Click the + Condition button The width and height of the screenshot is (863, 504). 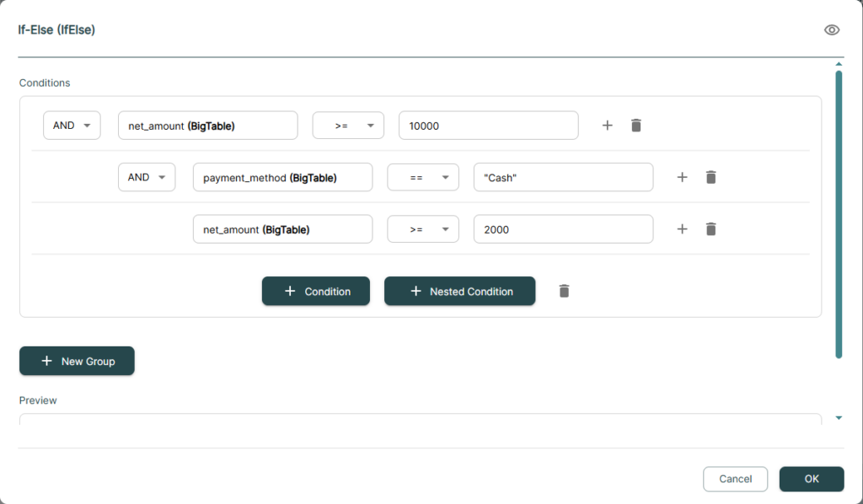coord(316,291)
